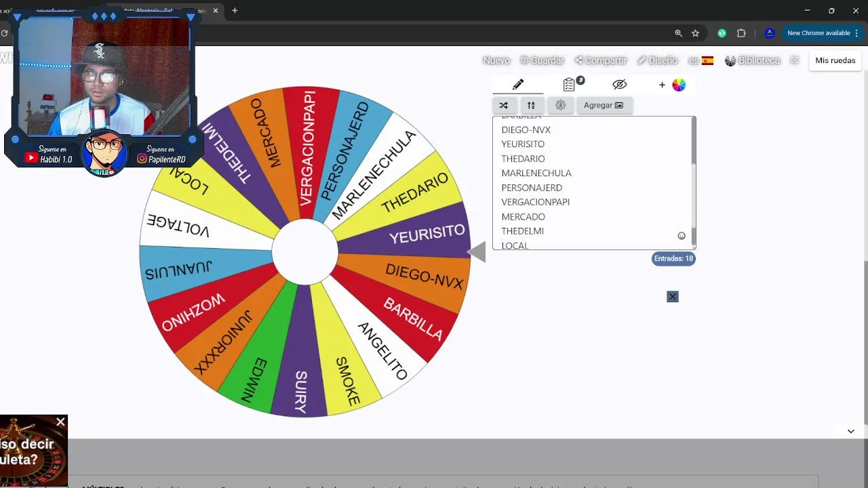
Task: Toggle fullscreen icon next to Biblioteca
Action: click(795, 60)
